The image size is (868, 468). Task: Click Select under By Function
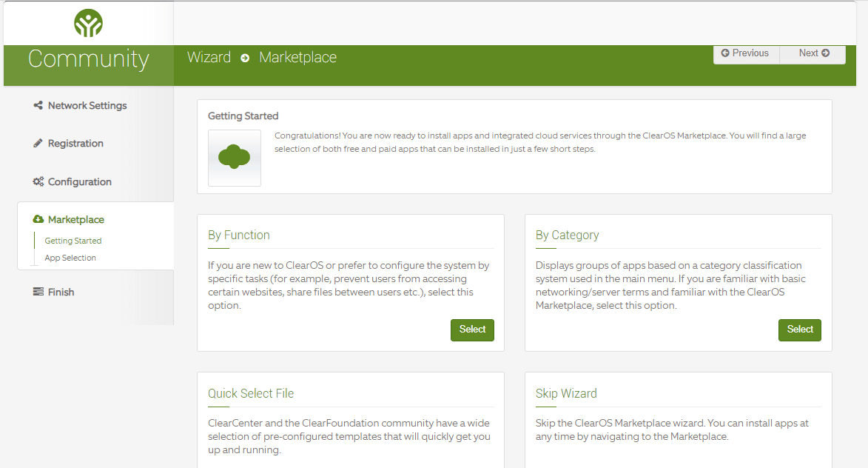472,330
